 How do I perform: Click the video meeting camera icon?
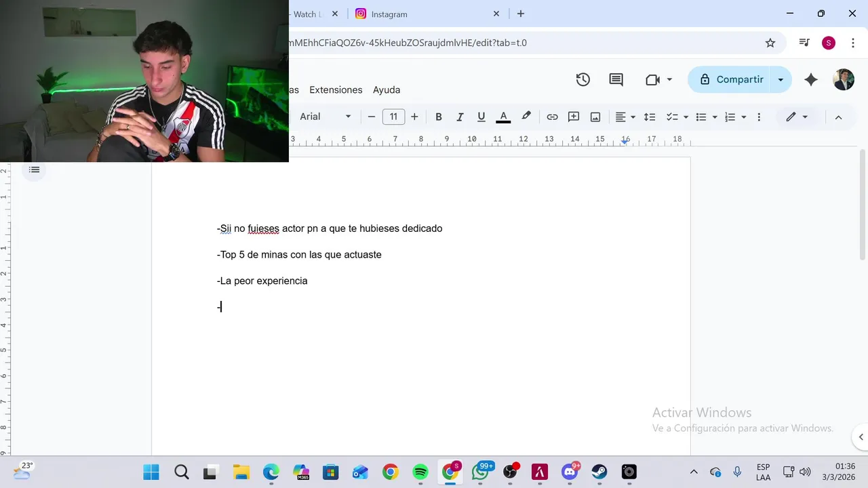click(x=652, y=80)
